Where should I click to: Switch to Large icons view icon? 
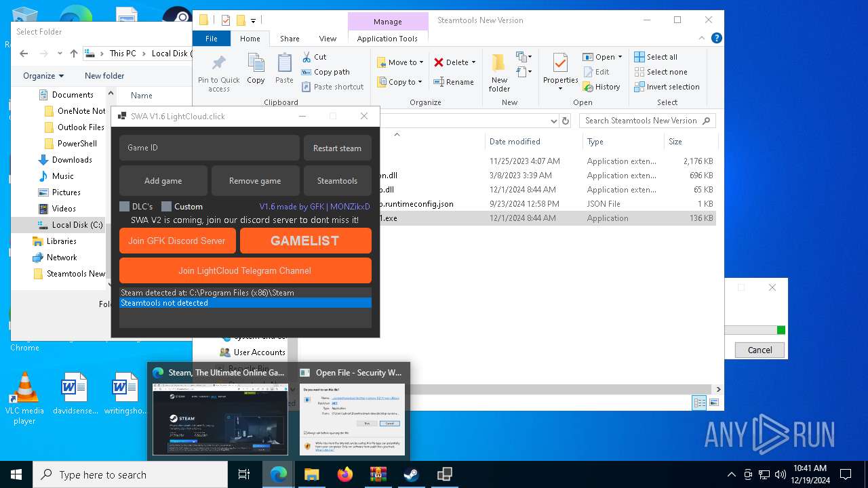pyautogui.click(x=713, y=403)
